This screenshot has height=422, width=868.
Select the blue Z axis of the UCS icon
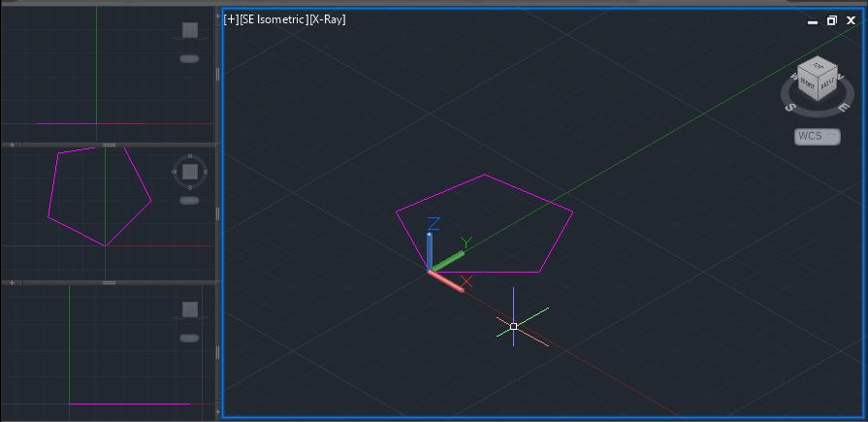tap(429, 250)
